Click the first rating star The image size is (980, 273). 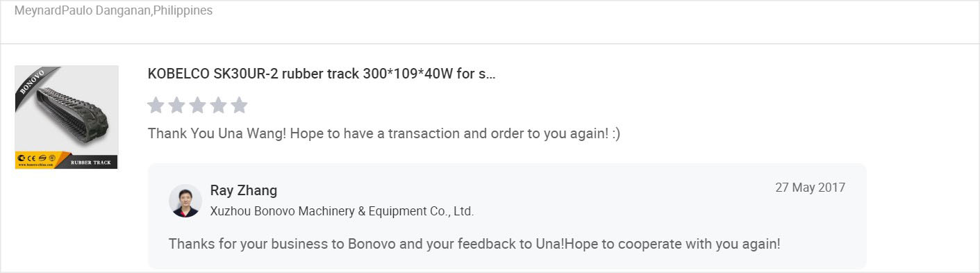point(156,105)
